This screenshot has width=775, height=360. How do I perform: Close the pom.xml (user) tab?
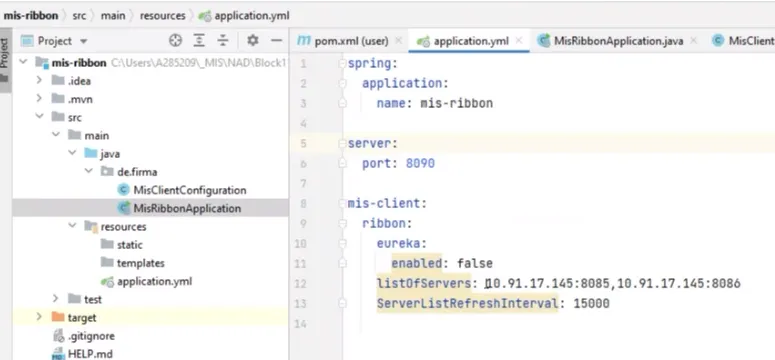coord(398,41)
